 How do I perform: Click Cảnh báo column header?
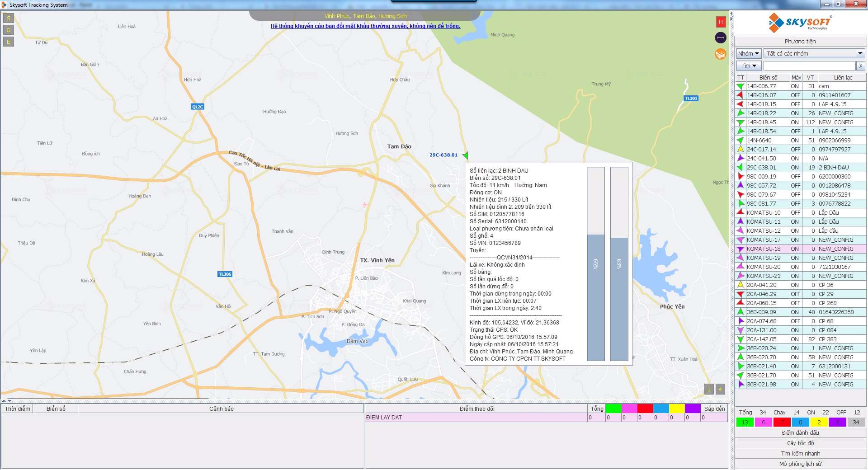click(x=221, y=409)
